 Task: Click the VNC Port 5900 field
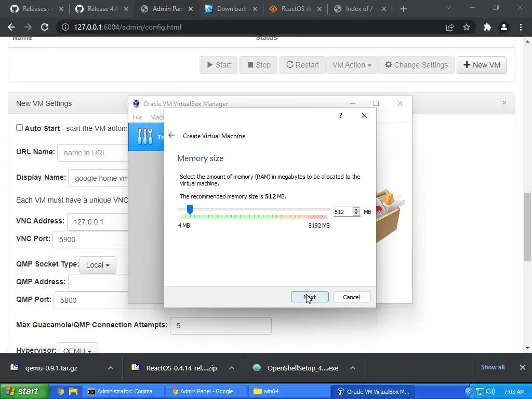[x=90, y=240]
